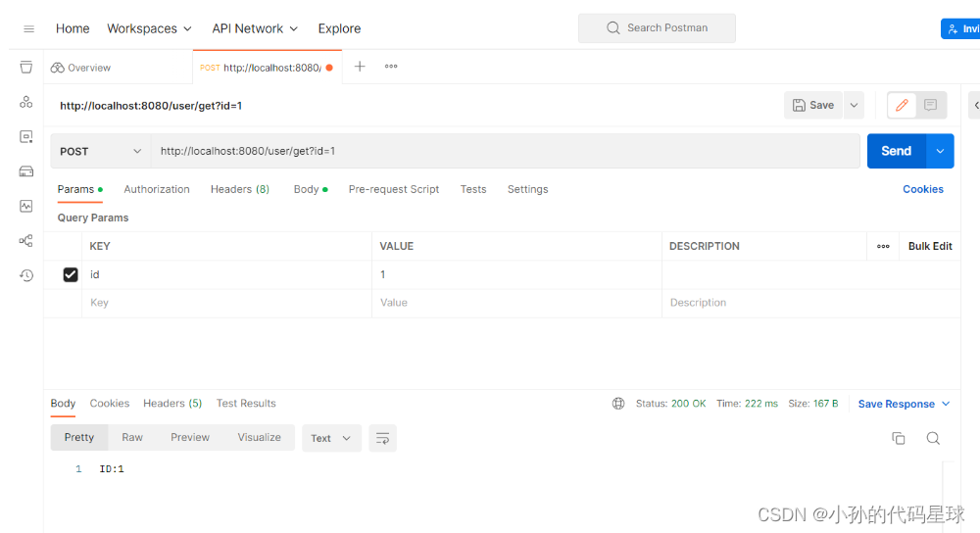Open the Headers (8) request tab
Viewport: 980px width, 533px height.
(240, 189)
